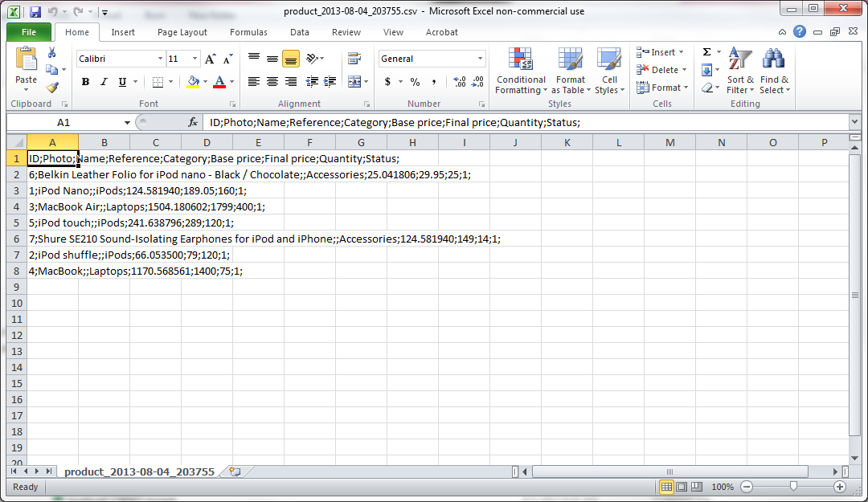Image resolution: width=868 pixels, height=502 pixels.
Task: Click the Wrap Text icon
Action: point(354,59)
